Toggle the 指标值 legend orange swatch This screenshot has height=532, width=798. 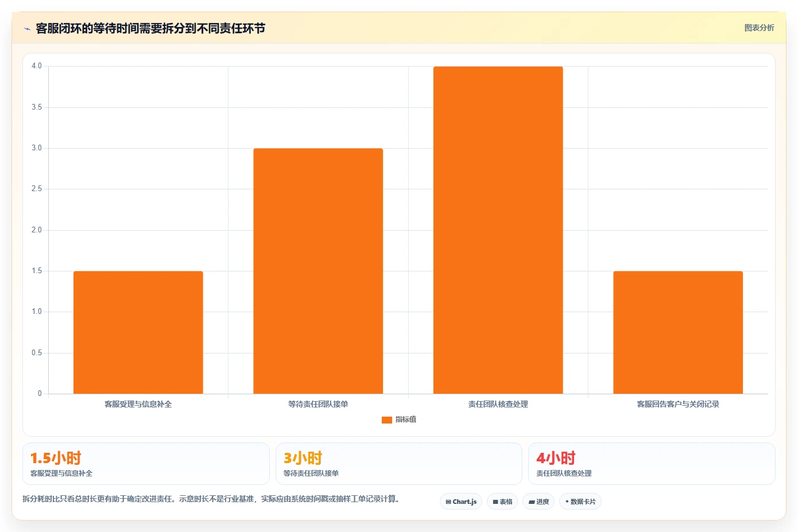tap(386, 420)
